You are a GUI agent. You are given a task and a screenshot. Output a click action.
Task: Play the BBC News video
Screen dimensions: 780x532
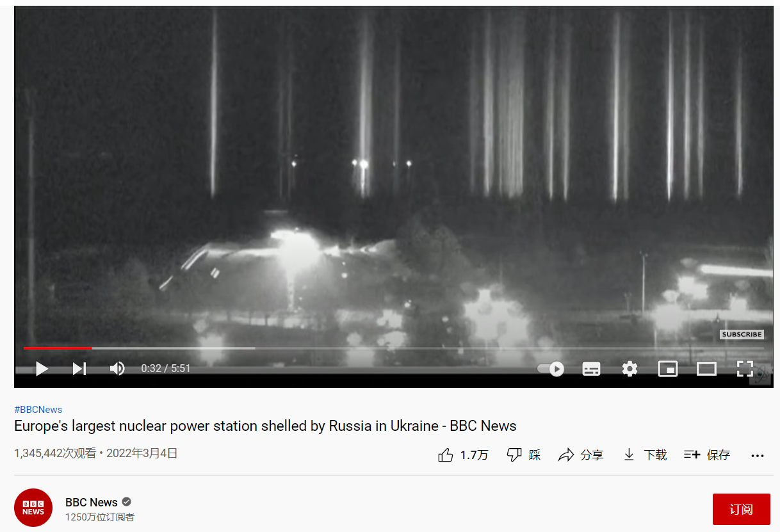(x=42, y=369)
